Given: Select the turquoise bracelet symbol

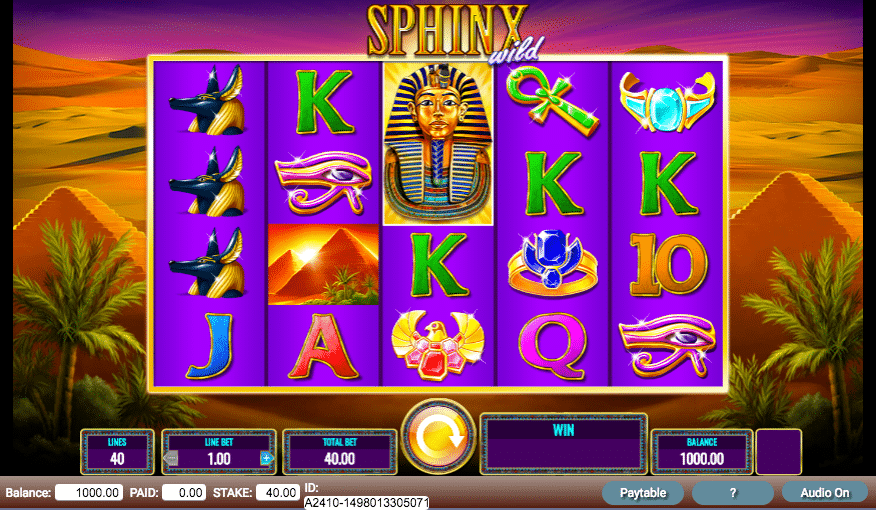Looking at the screenshot, I should [666, 102].
